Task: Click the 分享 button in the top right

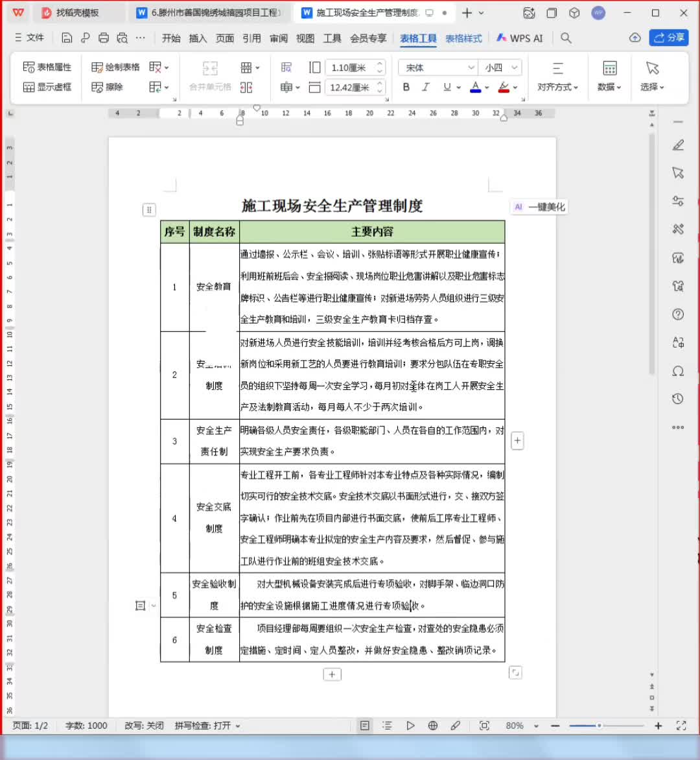Action: click(x=669, y=38)
